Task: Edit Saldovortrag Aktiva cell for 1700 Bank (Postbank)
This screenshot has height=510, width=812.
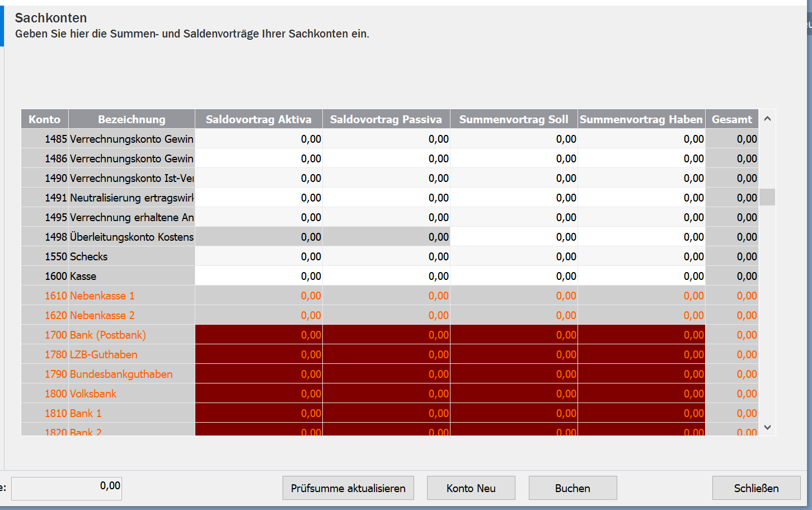Action: 259,335
